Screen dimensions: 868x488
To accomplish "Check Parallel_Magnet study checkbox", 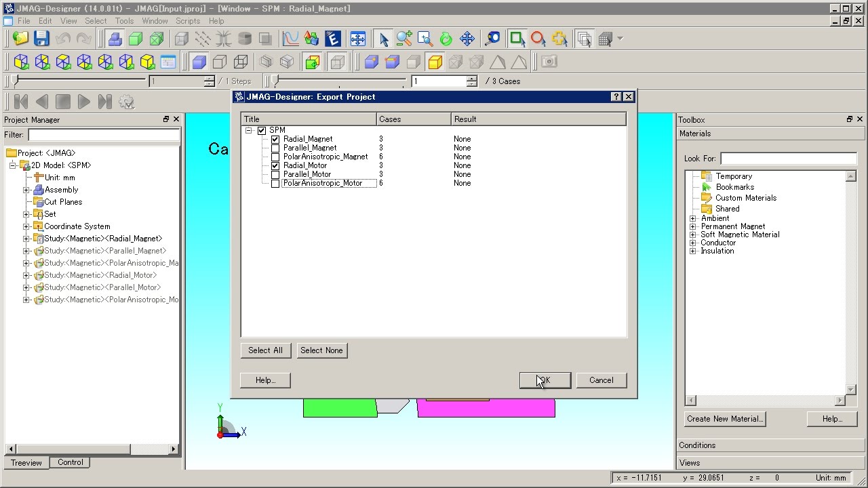I will tap(275, 148).
